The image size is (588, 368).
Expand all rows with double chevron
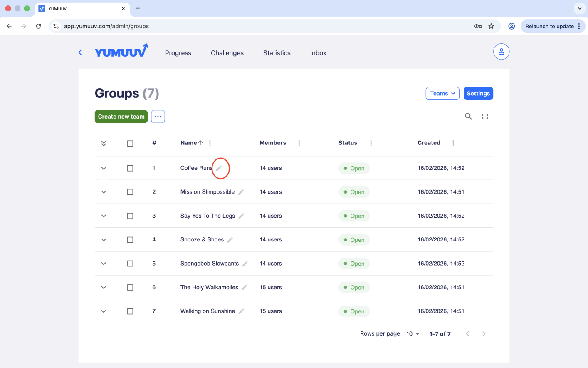coord(104,143)
